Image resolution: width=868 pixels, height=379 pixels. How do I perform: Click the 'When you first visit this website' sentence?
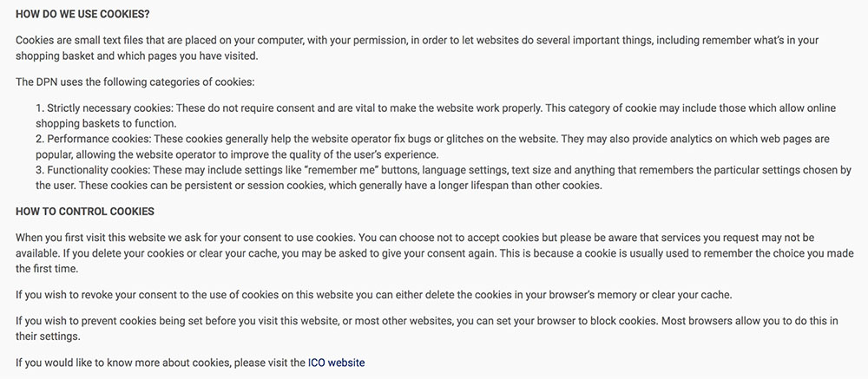[x=186, y=238]
